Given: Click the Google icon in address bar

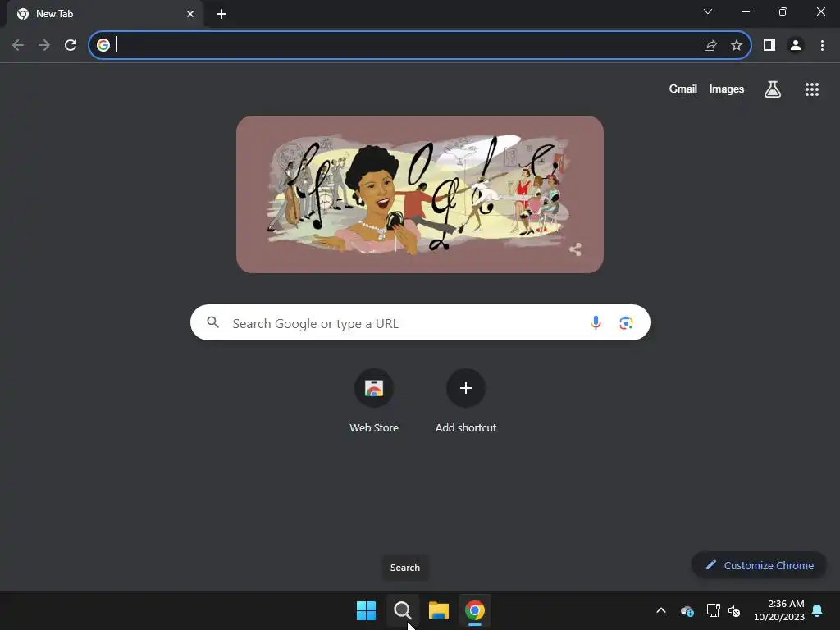Looking at the screenshot, I should (x=103, y=45).
